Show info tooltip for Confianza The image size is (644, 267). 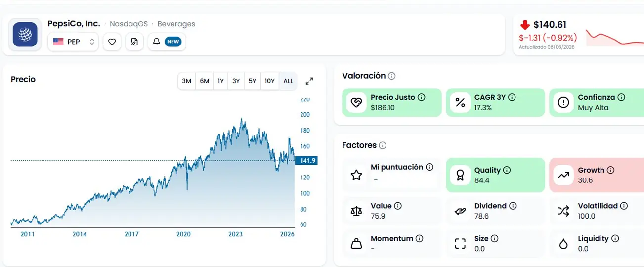pos(621,98)
